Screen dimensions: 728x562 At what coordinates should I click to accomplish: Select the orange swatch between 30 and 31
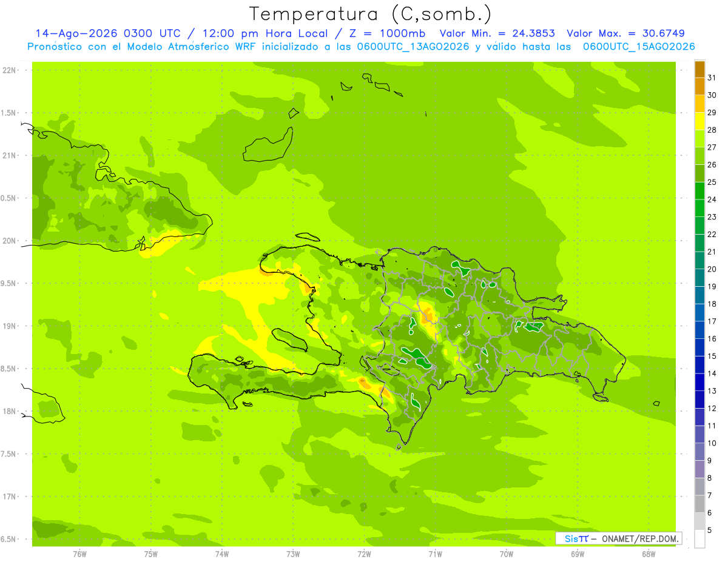tap(699, 87)
